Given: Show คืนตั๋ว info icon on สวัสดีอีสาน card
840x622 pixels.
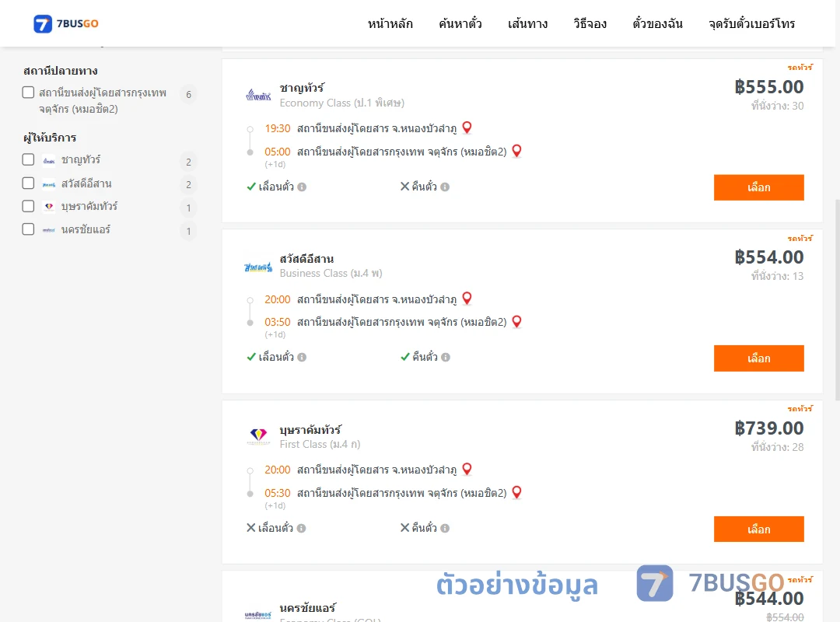Looking at the screenshot, I should pyautogui.click(x=446, y=358).
